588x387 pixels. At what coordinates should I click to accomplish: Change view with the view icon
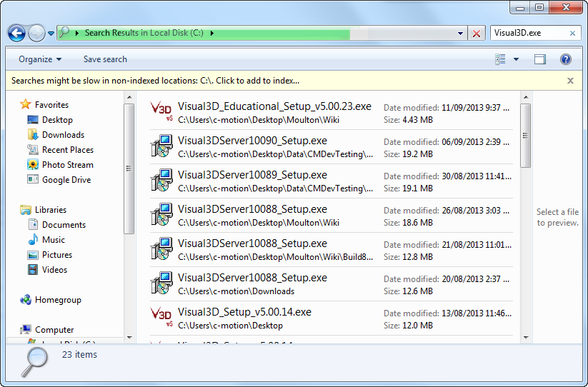click(x=500, y=59)
